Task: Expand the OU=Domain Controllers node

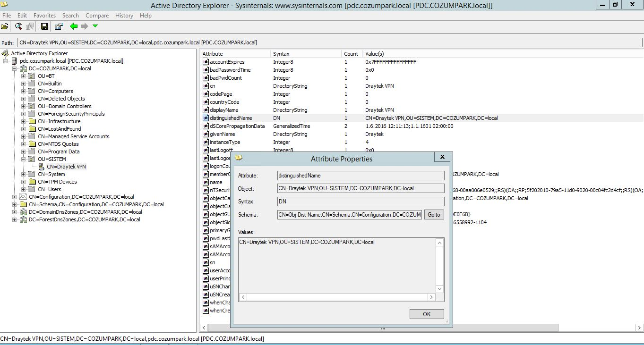Action: [24, 106]
